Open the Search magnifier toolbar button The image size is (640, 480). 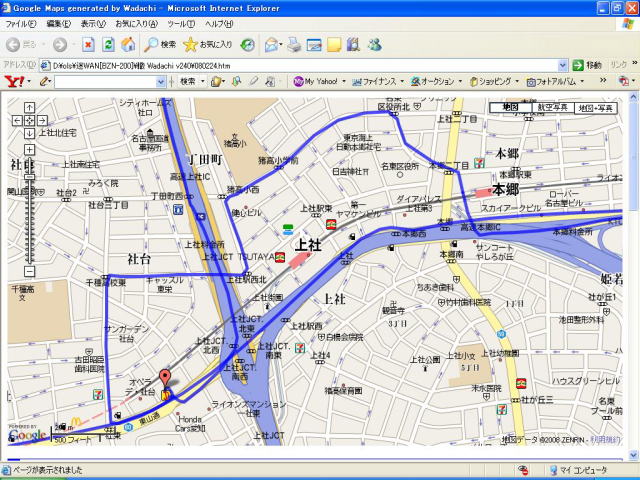click(160, 44)
